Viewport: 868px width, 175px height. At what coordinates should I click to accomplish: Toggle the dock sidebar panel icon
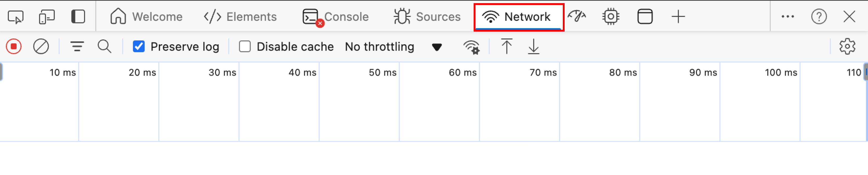(78, 16)
